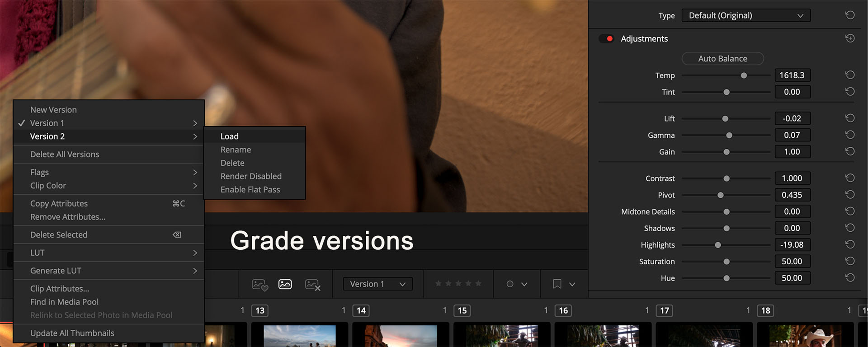Screen dimensions: 868x347
Task: Click the clip number badge 16
Action: coord(563,310)
